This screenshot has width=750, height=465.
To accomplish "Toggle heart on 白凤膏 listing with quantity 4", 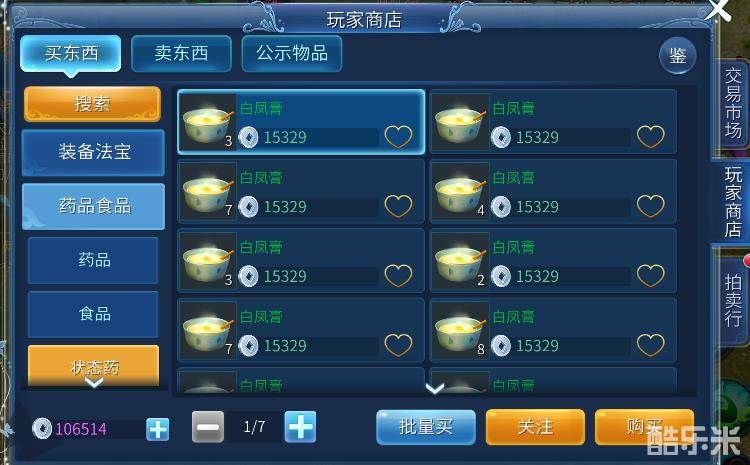I will (651, 206).
